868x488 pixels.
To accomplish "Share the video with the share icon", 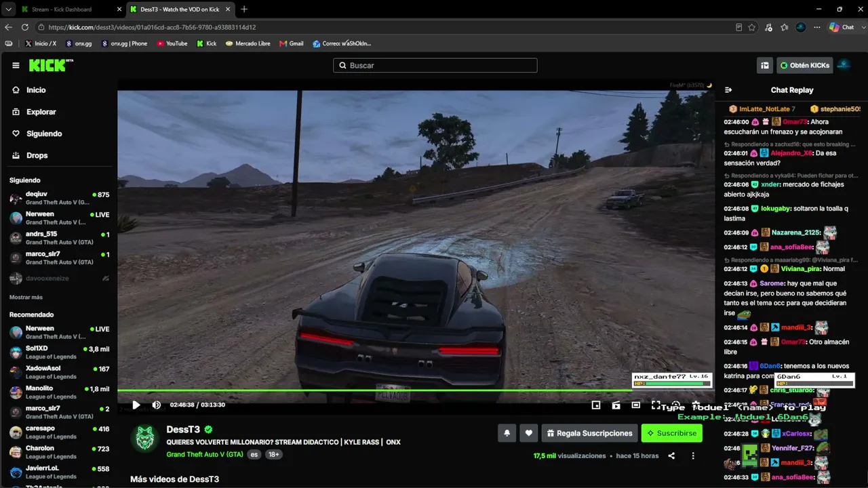I will coord(671,456).
